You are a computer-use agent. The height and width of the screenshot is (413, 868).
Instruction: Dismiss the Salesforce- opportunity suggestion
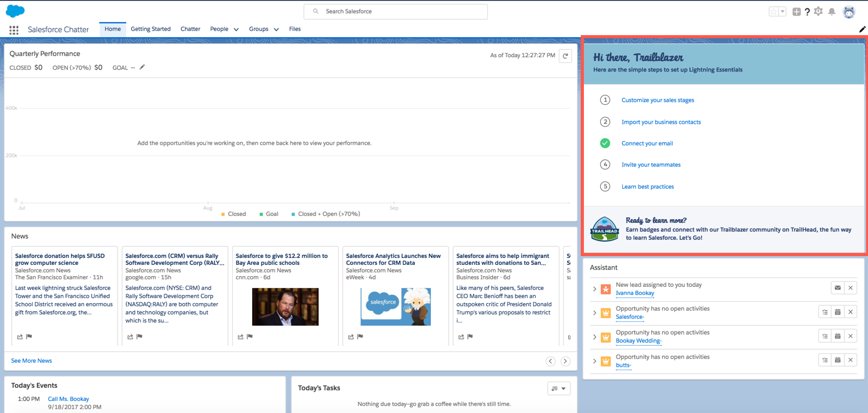[x=850, y=312]
